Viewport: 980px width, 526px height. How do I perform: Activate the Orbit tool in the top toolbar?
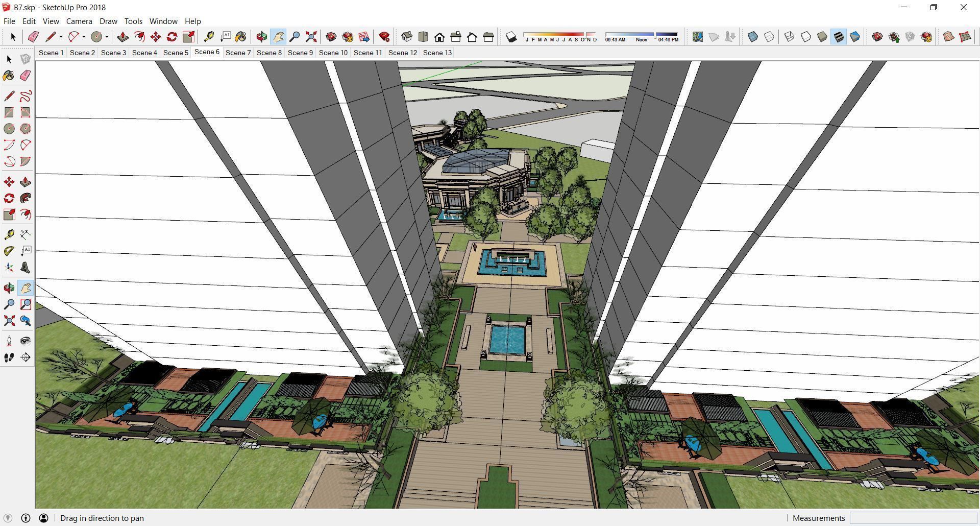click(261, 37)
